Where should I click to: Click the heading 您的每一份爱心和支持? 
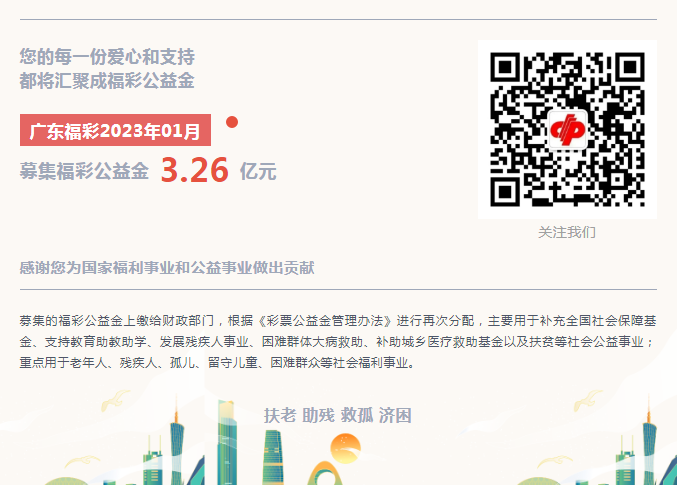click(107, 57)
